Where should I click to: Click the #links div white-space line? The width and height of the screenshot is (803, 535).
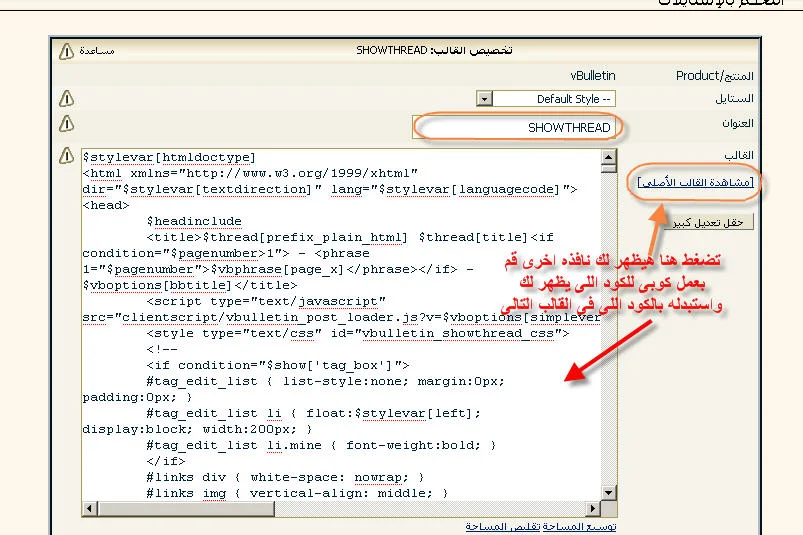pos(285,477)
